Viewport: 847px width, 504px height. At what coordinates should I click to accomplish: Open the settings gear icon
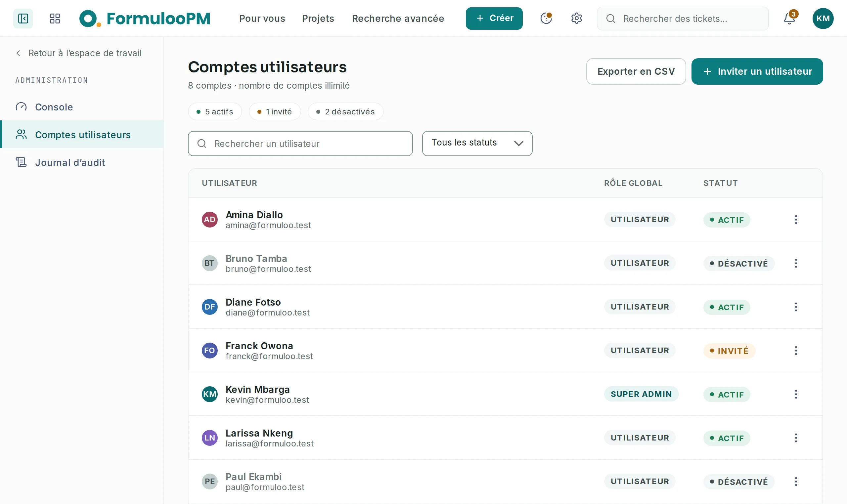576,18
